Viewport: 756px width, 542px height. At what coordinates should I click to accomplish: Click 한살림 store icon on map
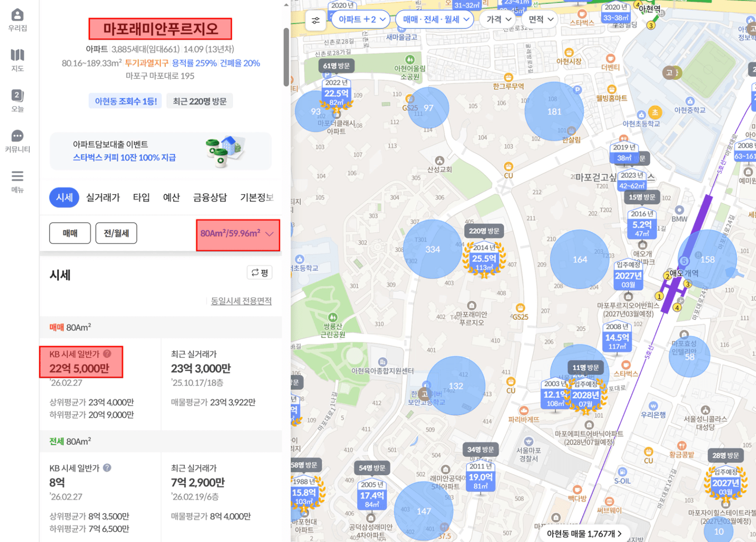coord(572,131)
